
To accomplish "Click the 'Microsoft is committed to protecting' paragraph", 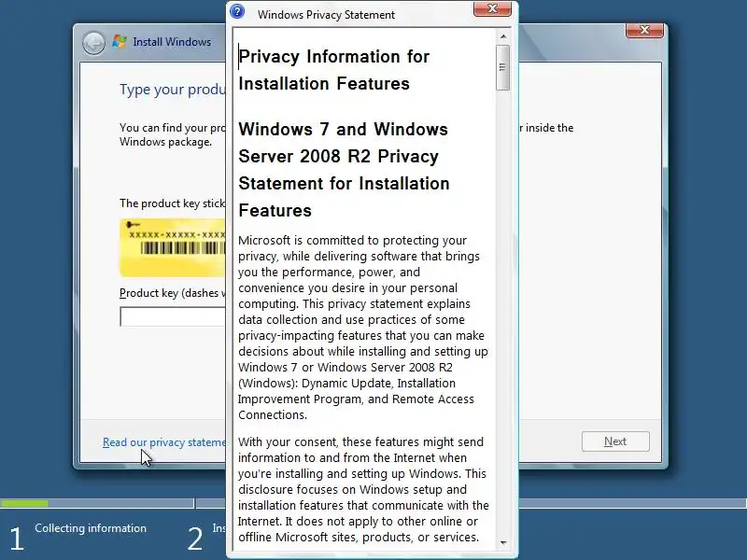I will (363, 328).
